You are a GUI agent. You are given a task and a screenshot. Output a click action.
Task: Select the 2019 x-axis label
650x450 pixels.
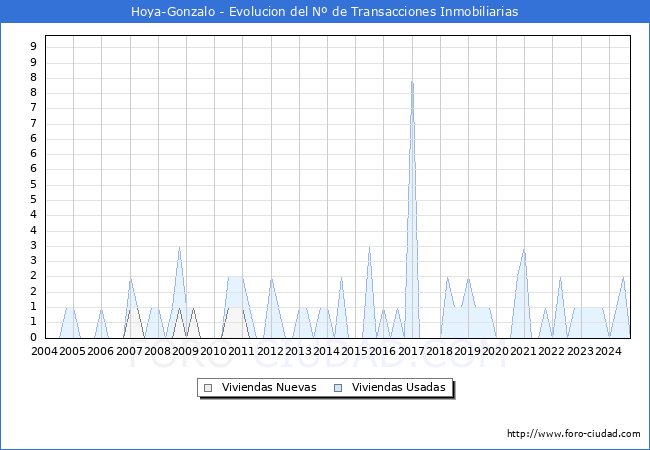(467, 351)
